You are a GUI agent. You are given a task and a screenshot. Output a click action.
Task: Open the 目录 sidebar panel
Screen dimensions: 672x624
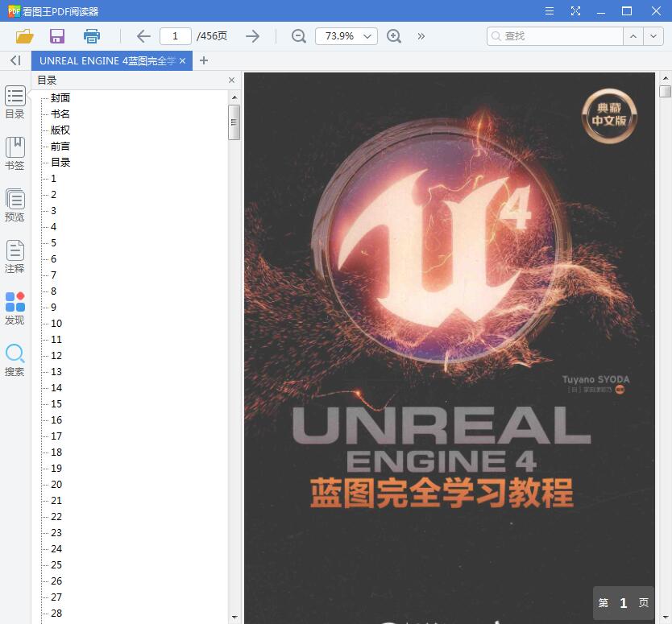click(x=15, y=102)
